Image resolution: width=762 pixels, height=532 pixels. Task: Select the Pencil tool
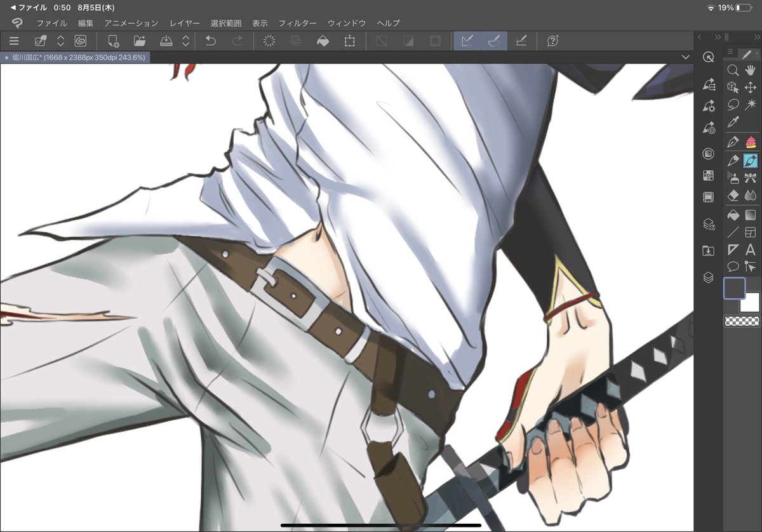click(733, 160)
